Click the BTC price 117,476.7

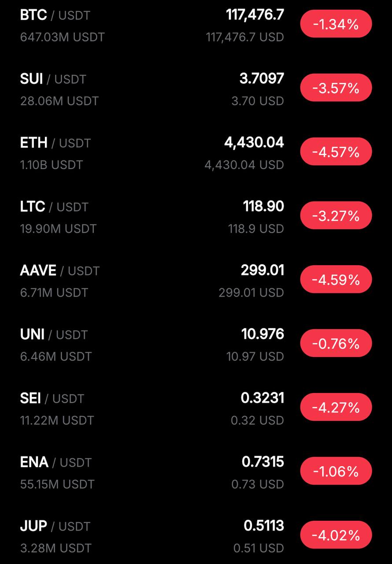click(255, 15)
